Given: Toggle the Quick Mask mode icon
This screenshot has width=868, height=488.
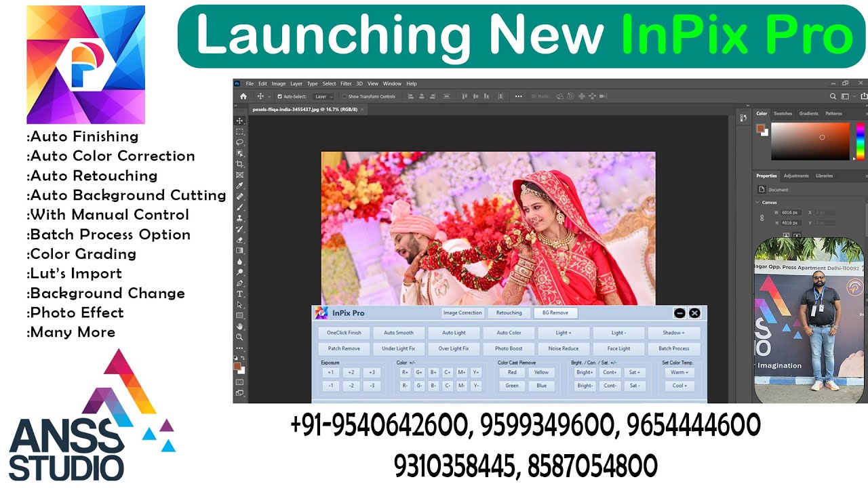Looking at the screenshot, I should 240,382.
